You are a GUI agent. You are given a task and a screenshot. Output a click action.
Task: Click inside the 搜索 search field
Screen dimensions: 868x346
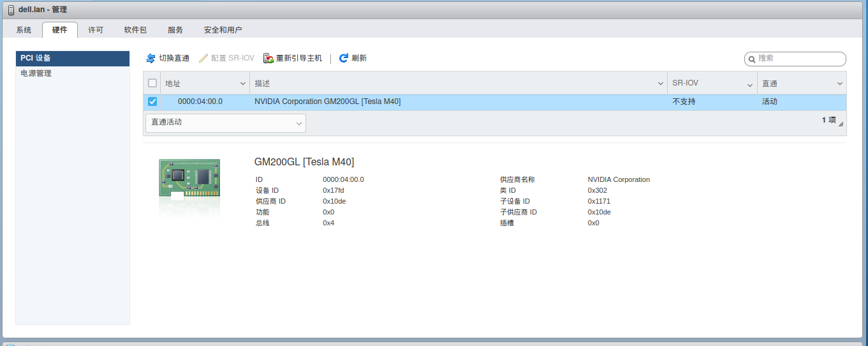(799, 58)
